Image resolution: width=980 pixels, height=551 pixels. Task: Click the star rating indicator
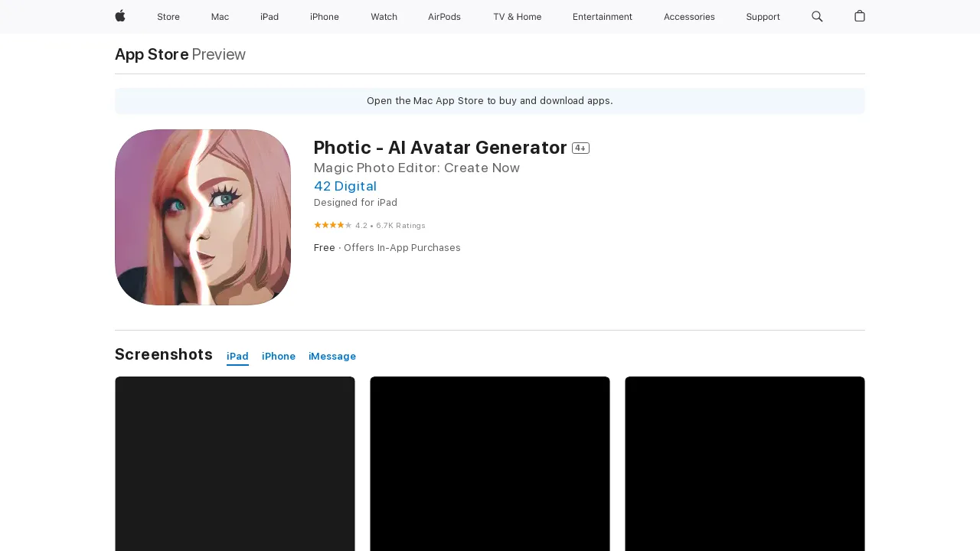[332, 225]
